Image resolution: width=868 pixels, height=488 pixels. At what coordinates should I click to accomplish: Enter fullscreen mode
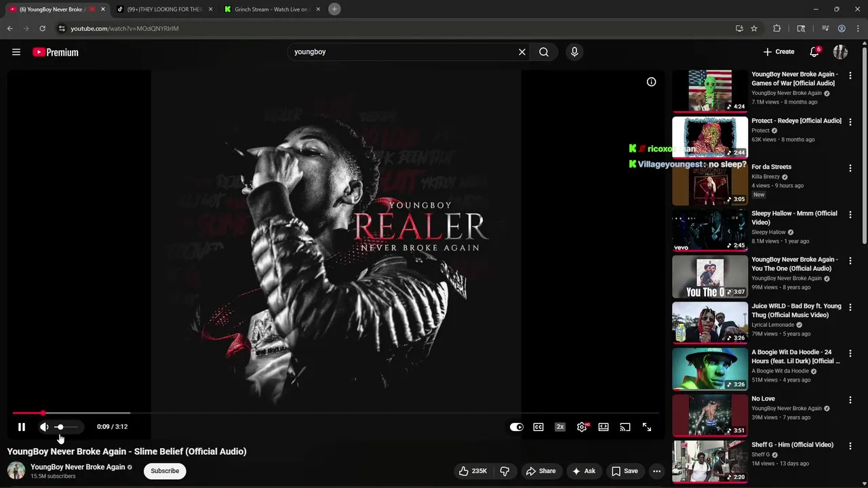coord(646,427)
